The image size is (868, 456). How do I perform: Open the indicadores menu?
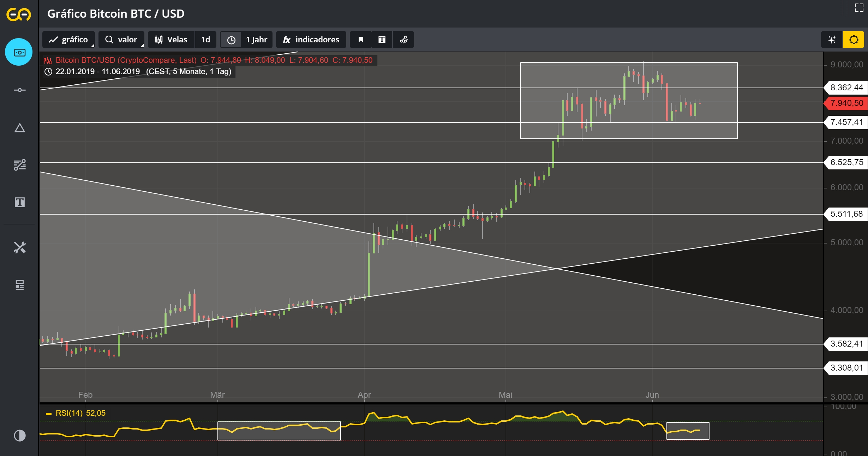pos(311,40)
